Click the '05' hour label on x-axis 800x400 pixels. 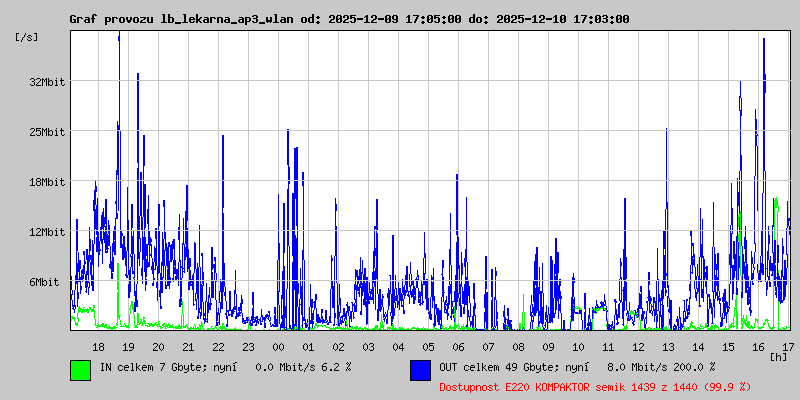[429, 347]
